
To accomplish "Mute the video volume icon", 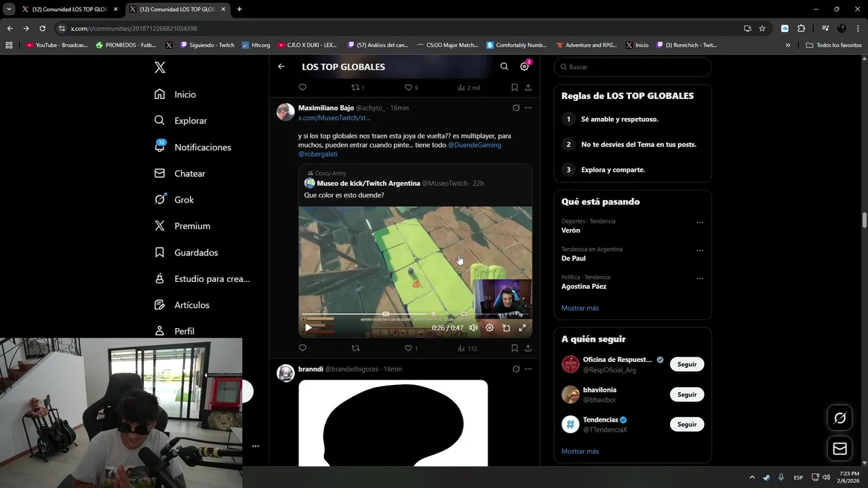I will click(x=473, y=328).
